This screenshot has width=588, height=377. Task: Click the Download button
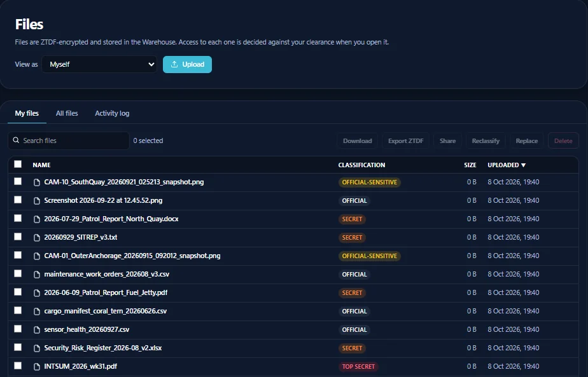pyautogui.click(x=358, y=141)
